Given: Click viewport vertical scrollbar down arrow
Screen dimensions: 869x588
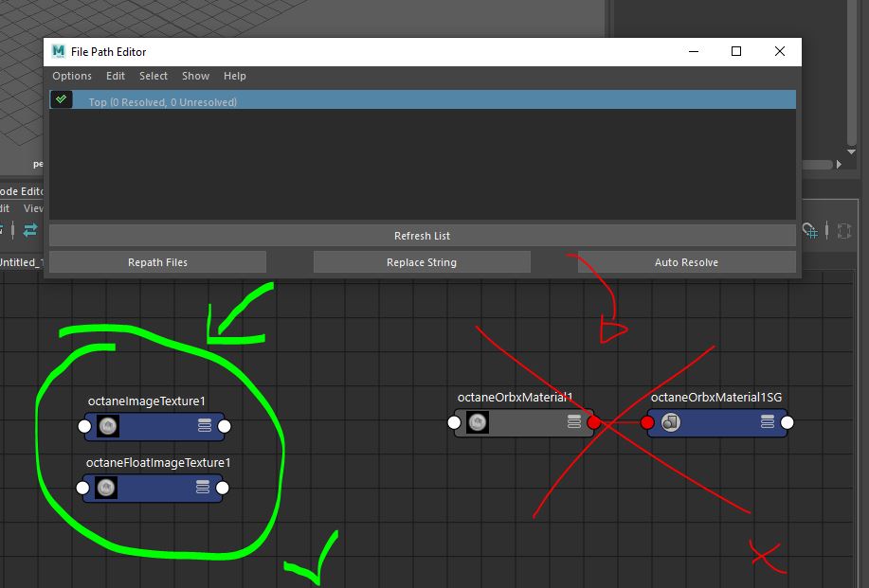Looking at the screenshot, I should pyautogui.click(x=852, y=151).
